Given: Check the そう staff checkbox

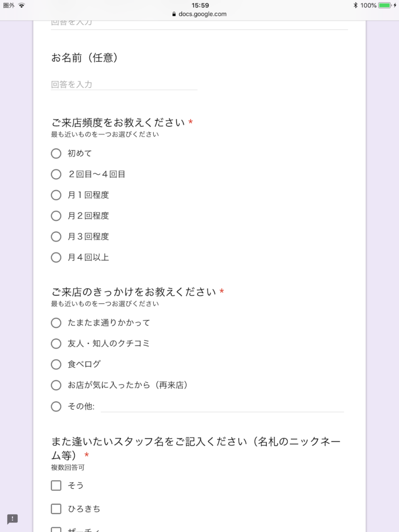Looking at the screenshot, I should [56, 485].
